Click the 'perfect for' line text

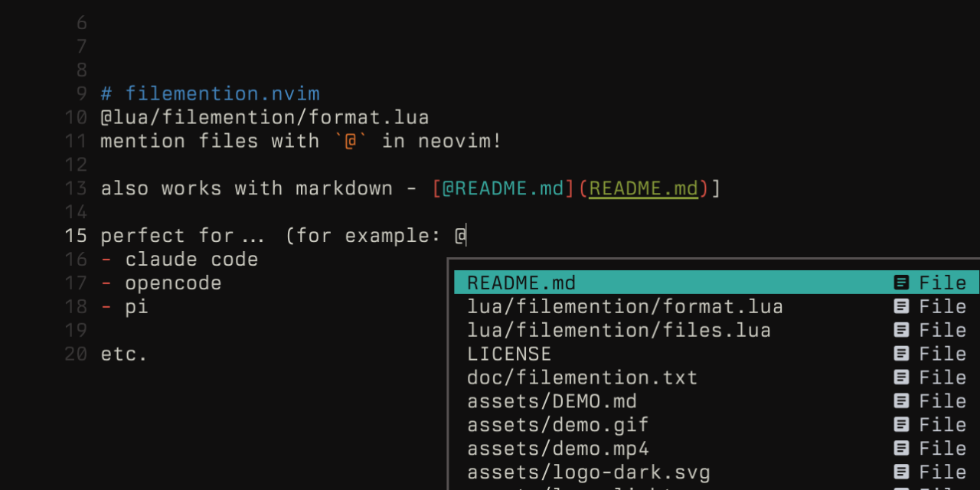[167, 236]
